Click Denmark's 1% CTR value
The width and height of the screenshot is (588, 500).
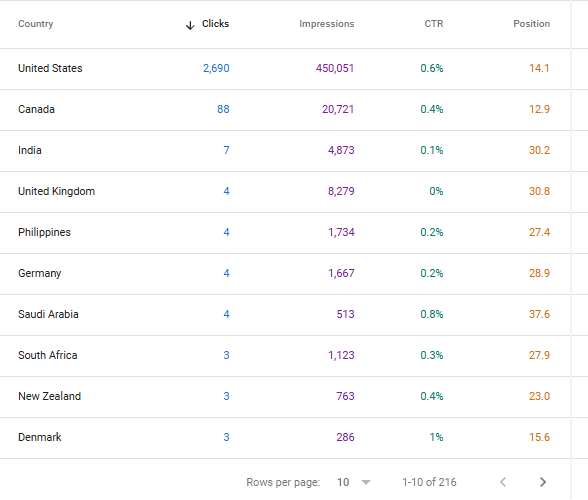pos(436,437)
